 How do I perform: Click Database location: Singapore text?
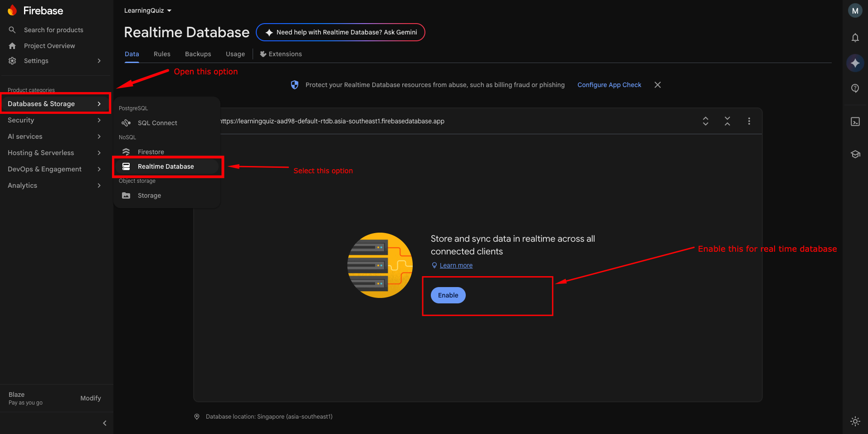269,417
